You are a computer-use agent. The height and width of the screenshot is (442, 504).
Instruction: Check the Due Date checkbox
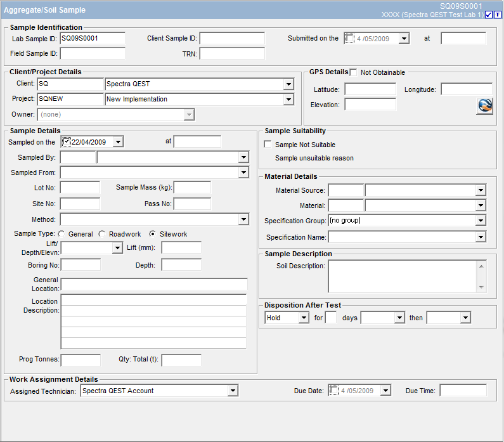pyautogui.click(x=334, y=391)
